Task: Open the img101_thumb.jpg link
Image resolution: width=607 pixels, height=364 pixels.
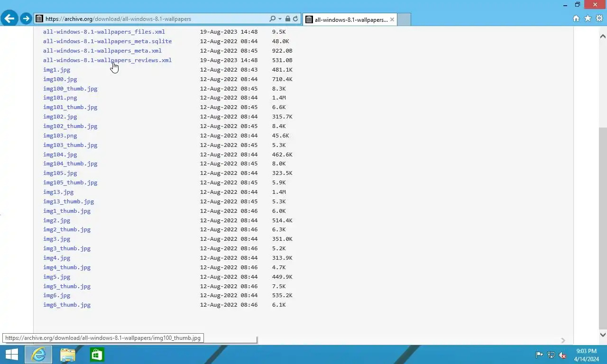Action: 70,107
